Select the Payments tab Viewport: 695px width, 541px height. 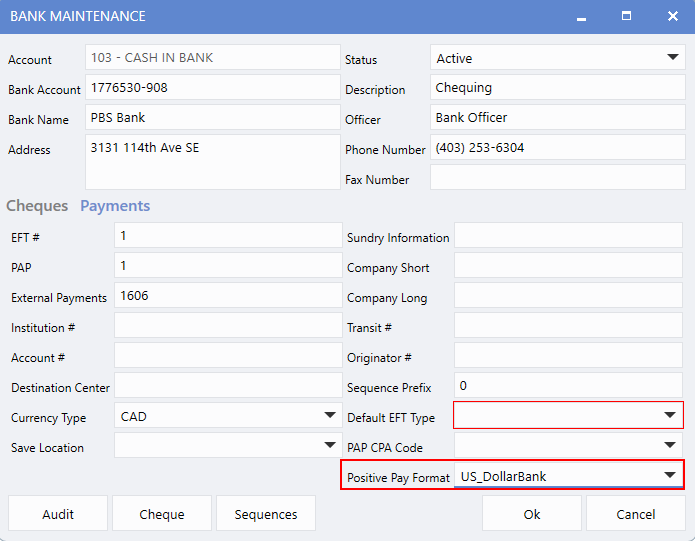pyautogui.click(x=115, y=206)
